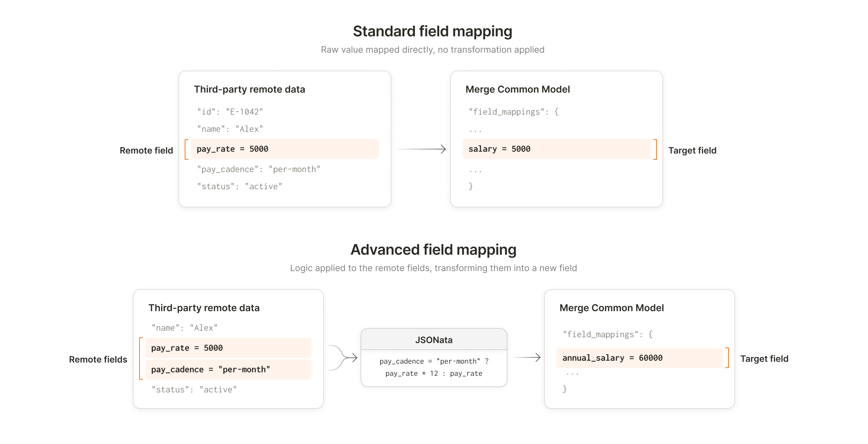Viewport: 868px width, 444px height.
Task: Click the Remote field label
Action: (146, 150)
